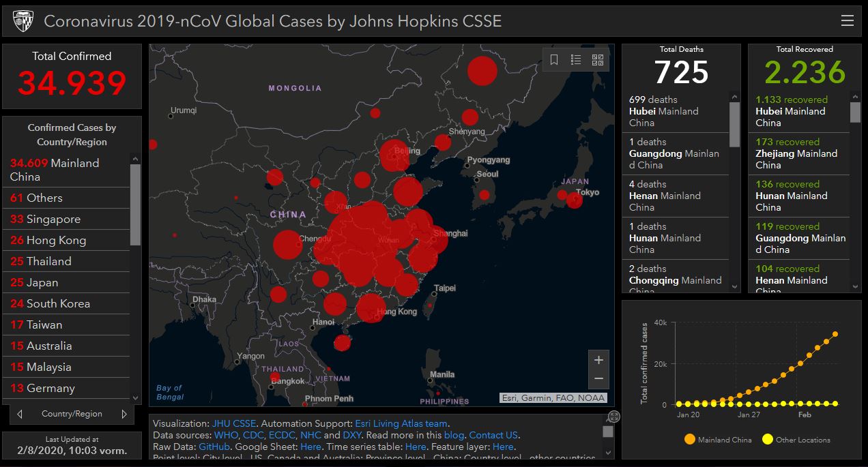Viewport: 868px width, 467px height.
Task: Open the NHC data source link
Action: tap(310, 435)
